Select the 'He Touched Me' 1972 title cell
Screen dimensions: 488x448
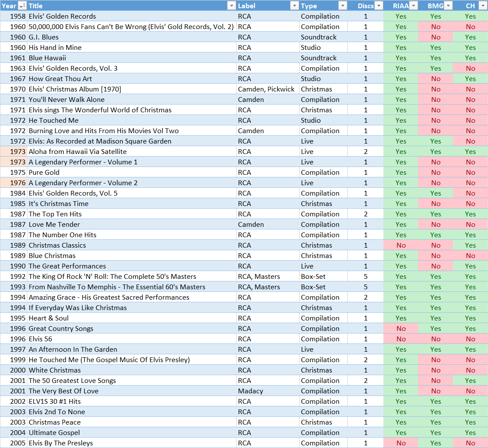132,120
